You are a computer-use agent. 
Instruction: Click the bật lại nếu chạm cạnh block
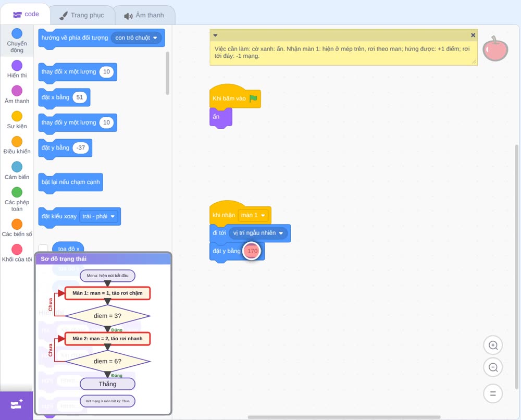[x=70, y=182]
